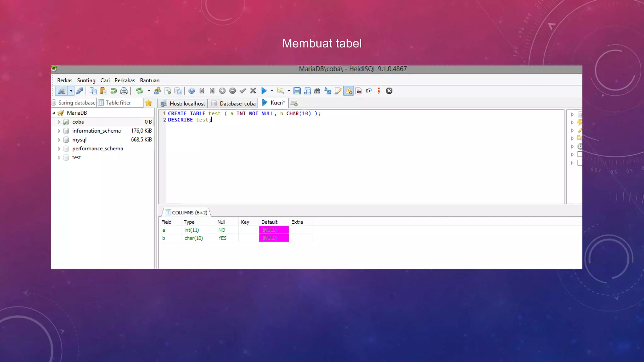Click the Print icon in toolbar

tap(124, 91)
